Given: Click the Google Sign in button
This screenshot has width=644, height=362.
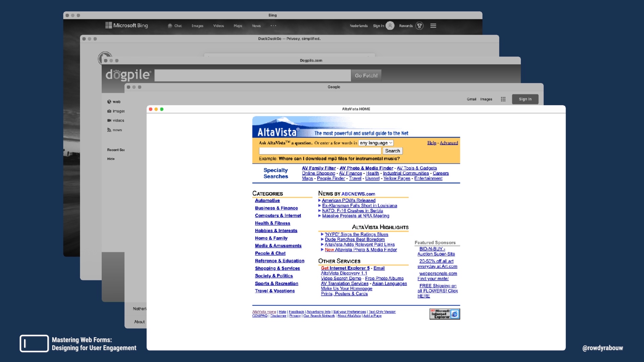Looking at the screenshot, I should (x=525, y=99).
